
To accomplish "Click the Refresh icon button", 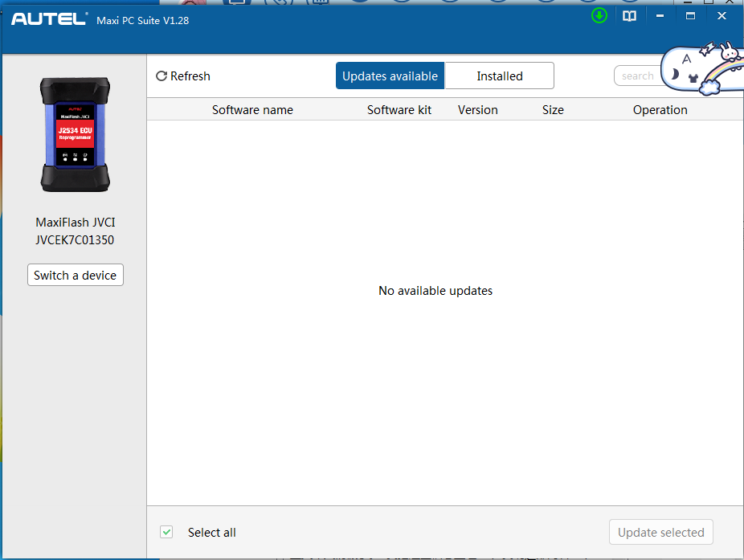I will pyautogui.click(x=182, y=76).
